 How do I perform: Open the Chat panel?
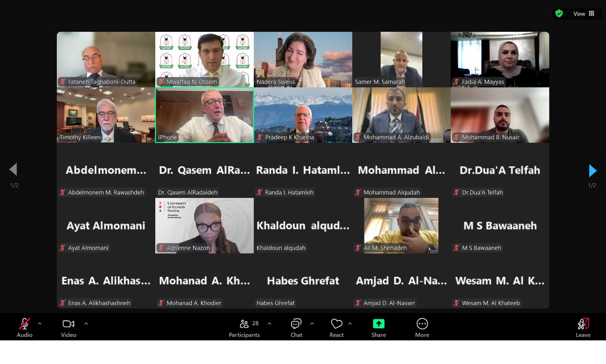coord(296,324)
